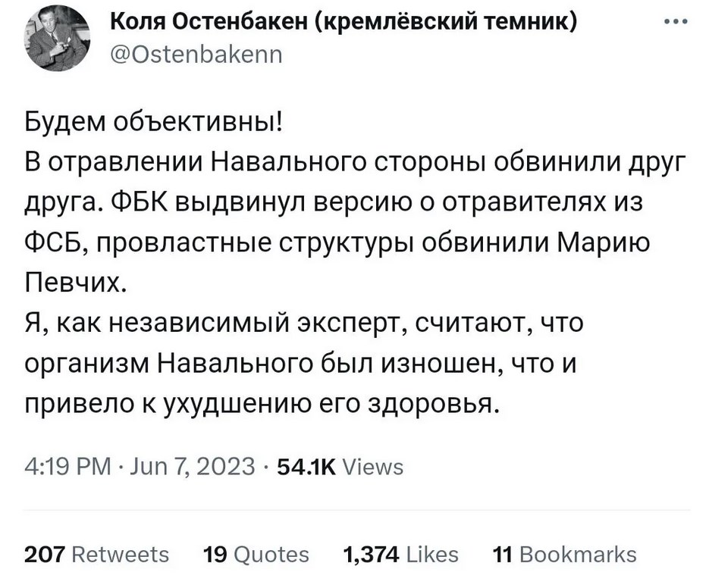Click the 11 Bookmarks count
709x588 pixels.
coord(564,555)
